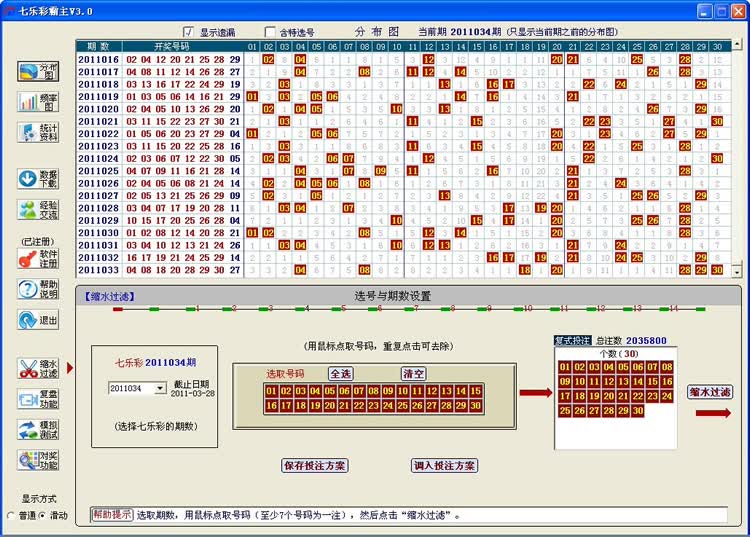Click the 期数 column header
Viewport: 750px width, 537px height.
click(x=99, y=46)
